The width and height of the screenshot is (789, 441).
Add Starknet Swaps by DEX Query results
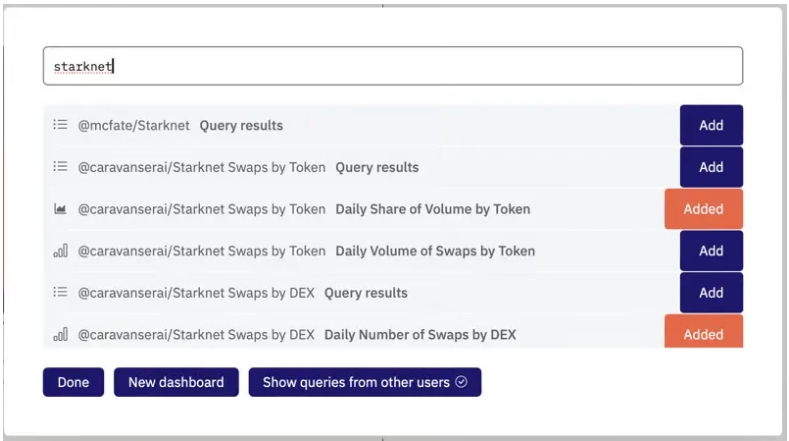(711, 292)
